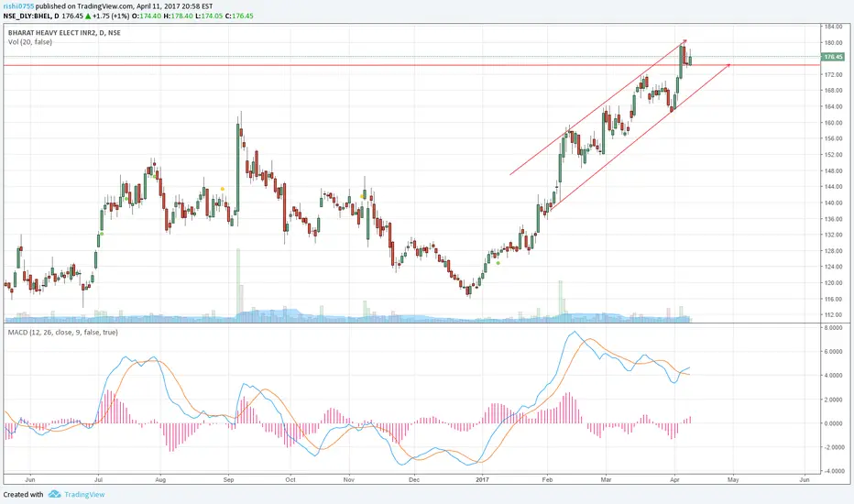Open the rishi0755 author profile link
Image resolution: width=854 pixels, height=504 pixels.
pos(18,6)
